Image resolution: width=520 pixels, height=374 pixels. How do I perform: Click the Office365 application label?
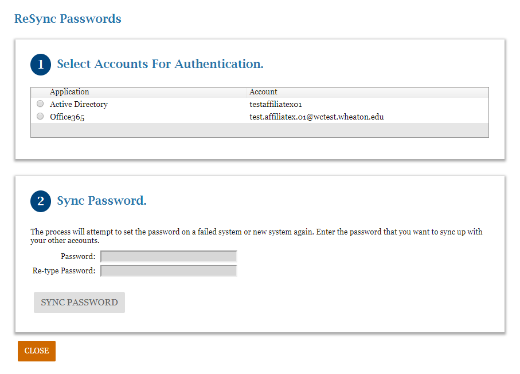tap(67, 117)
